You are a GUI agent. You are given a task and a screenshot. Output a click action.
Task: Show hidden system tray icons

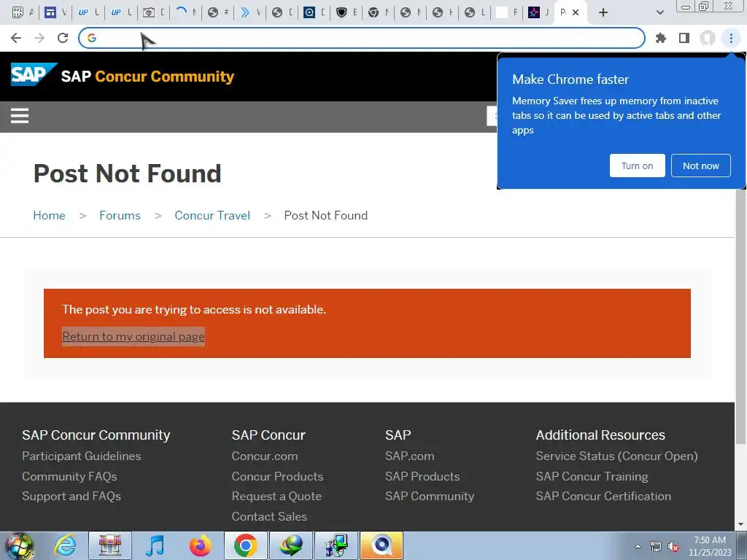click(638, 546)
